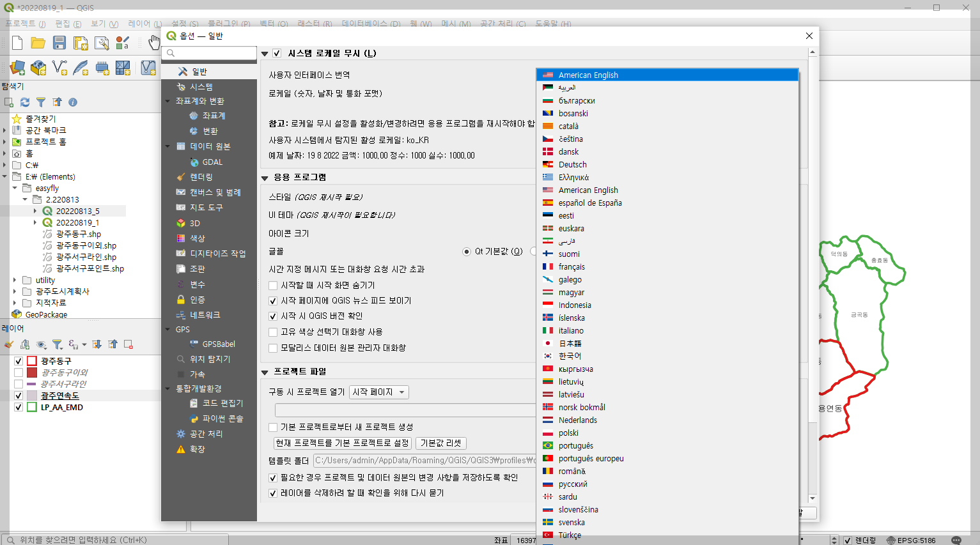Open Manage Map Themes eye icon

click(x=41, y=344)
